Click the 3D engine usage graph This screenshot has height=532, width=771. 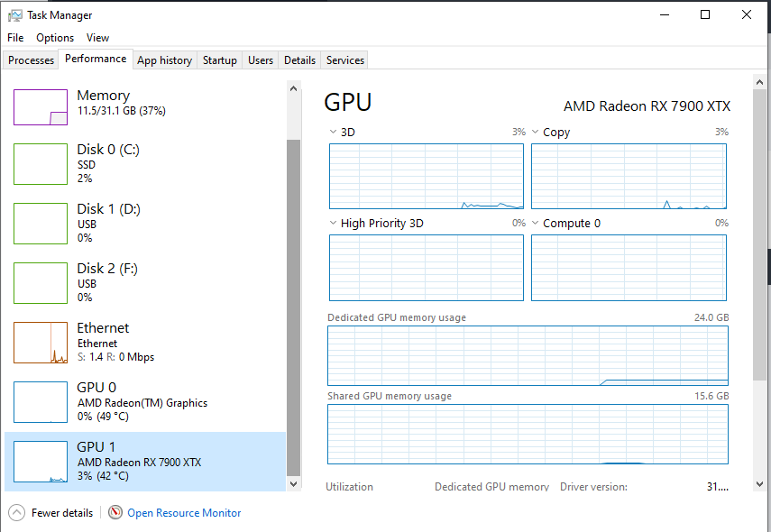coord(427,176)
